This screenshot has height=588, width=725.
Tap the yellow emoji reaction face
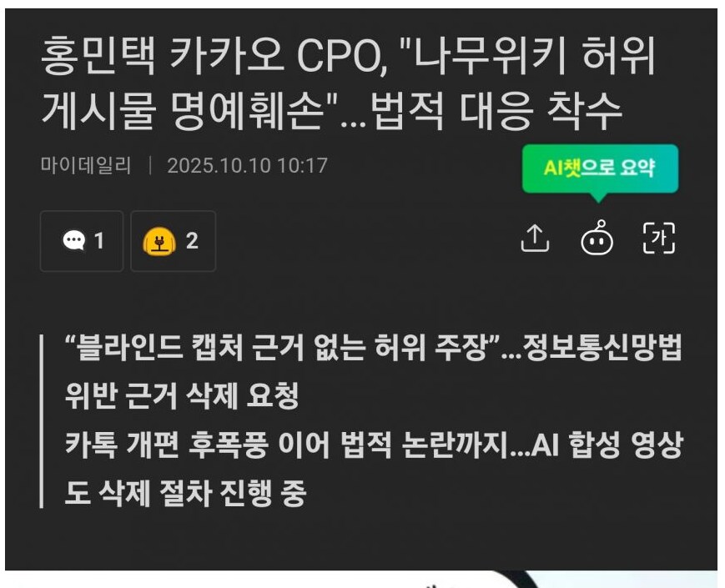(x=159, y=241)
